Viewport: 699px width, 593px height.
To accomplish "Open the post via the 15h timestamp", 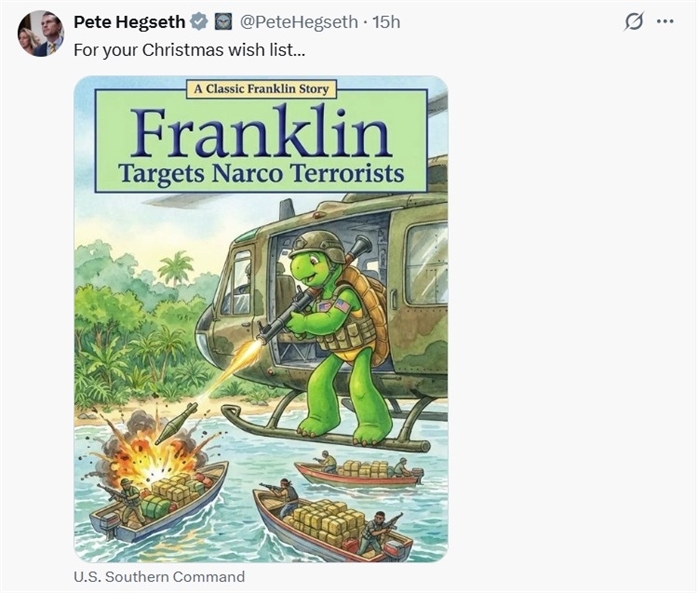I will tap(386, 21).
